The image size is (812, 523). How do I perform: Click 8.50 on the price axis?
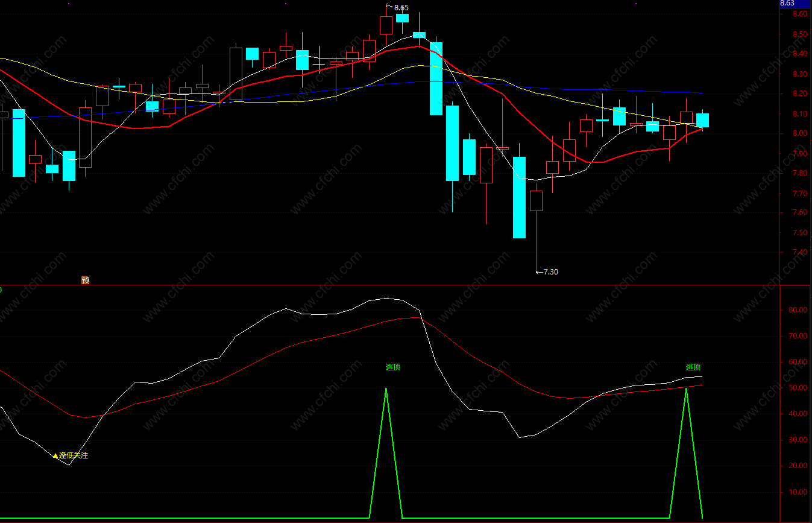click(x=801, y=34)
